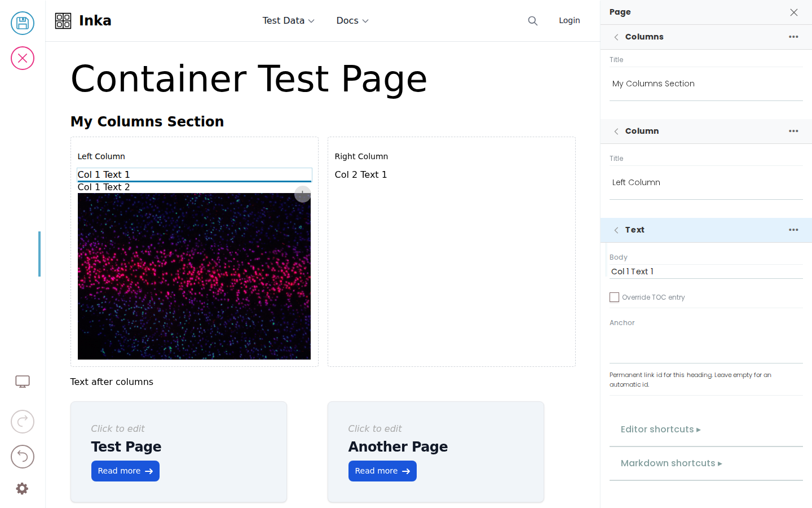Close the Page side panel
812x508 pixels.
(794, 12)
